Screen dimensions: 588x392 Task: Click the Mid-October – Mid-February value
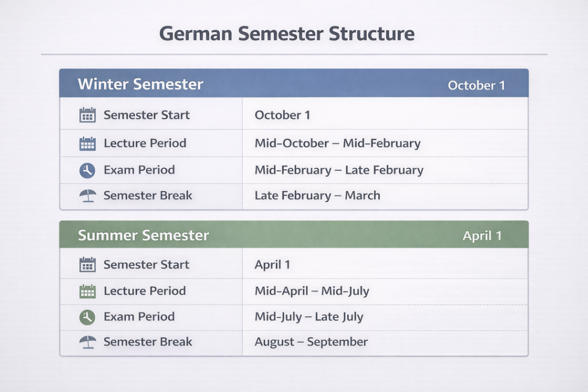pyautogui.click(x=338, y=143)
